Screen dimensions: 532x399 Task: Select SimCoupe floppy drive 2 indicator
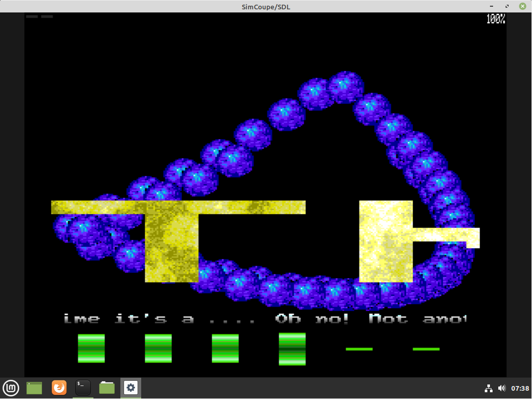(46, 16)
